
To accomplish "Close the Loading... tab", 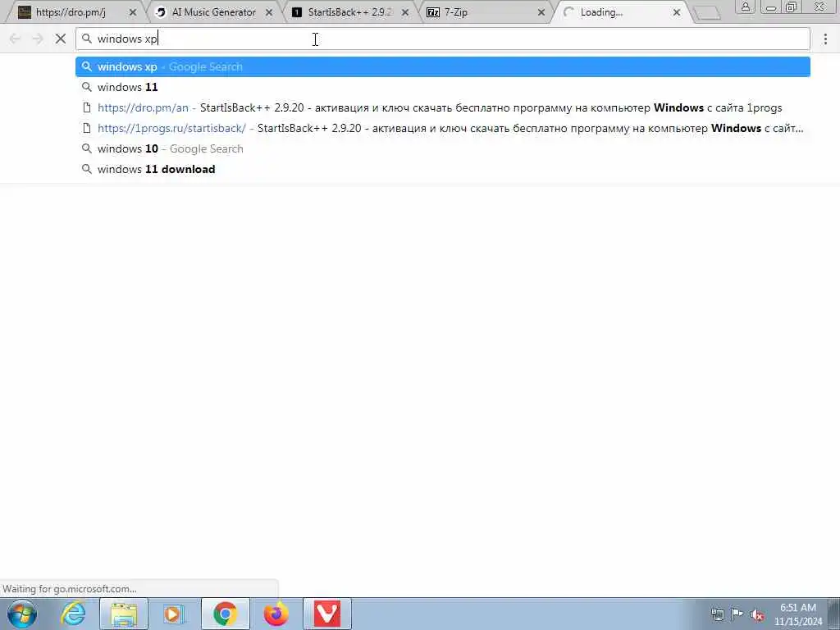I will click(x=677, y=12).
